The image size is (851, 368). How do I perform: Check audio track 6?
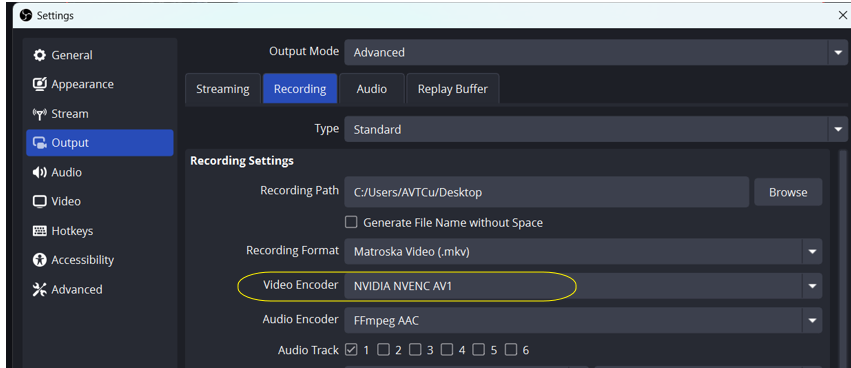tap(511, 350)
